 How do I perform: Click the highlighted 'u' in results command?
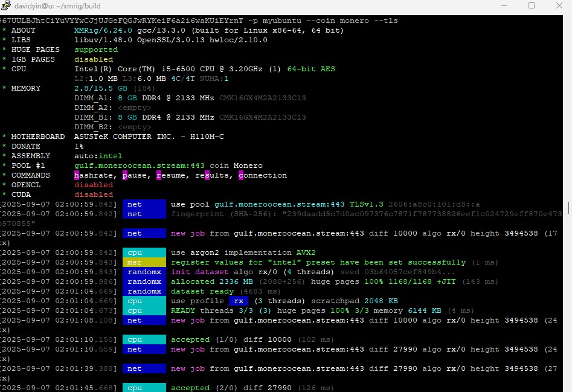tap(207, 175)
